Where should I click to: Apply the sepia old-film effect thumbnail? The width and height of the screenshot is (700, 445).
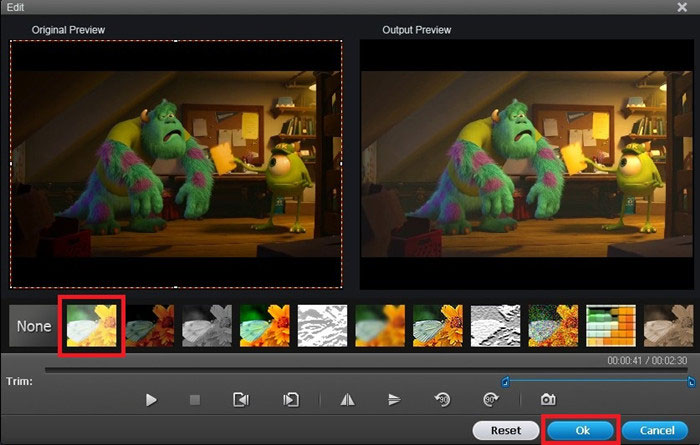pyautogui.click(x=668, y=326)
